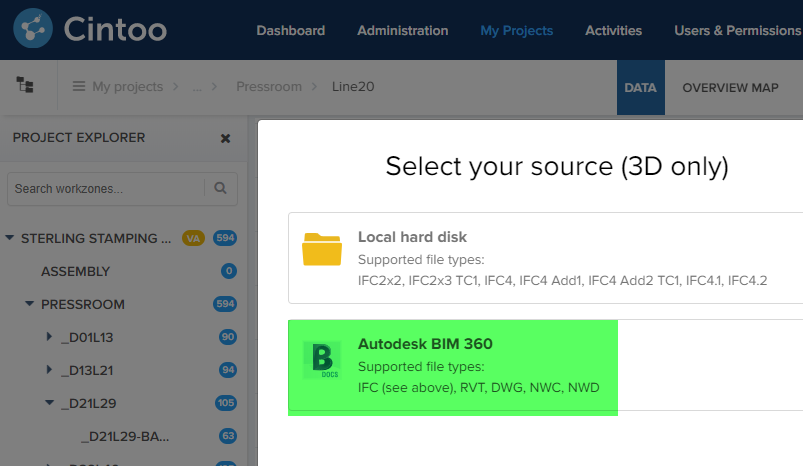Click the Cintoo logo icon
Screen dimensions: 803x466
pyautogui.click(x=33, y=28)
